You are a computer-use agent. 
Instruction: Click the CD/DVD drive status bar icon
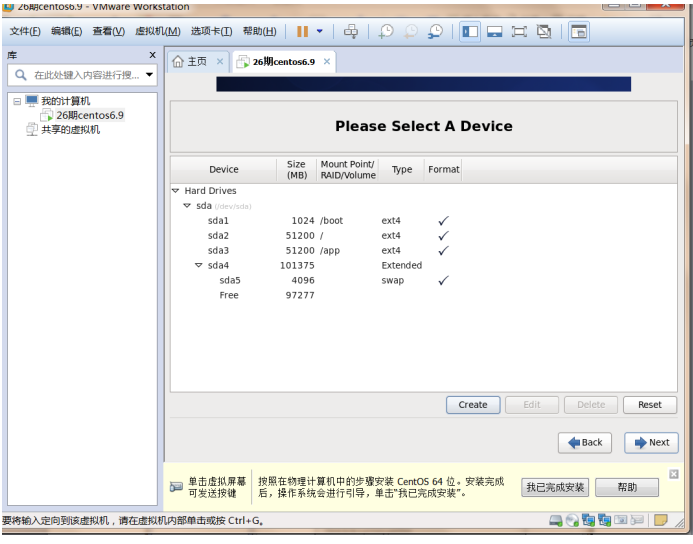572,521
